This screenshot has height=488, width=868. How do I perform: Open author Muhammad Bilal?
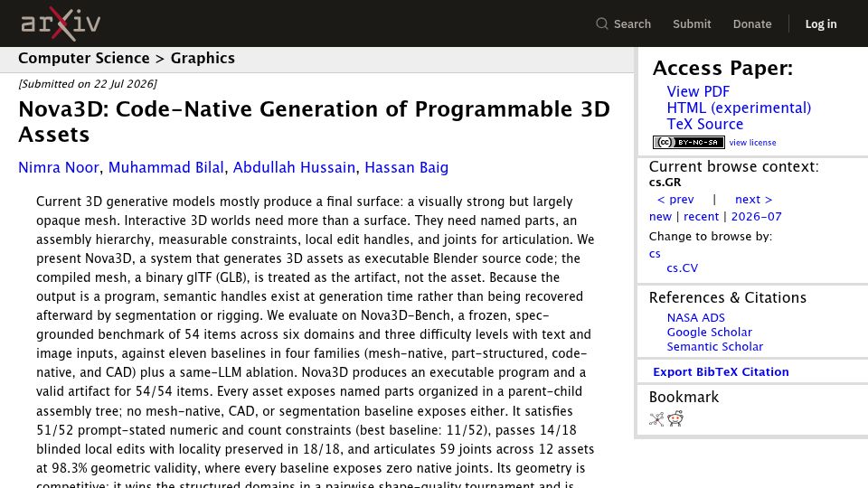166,167
